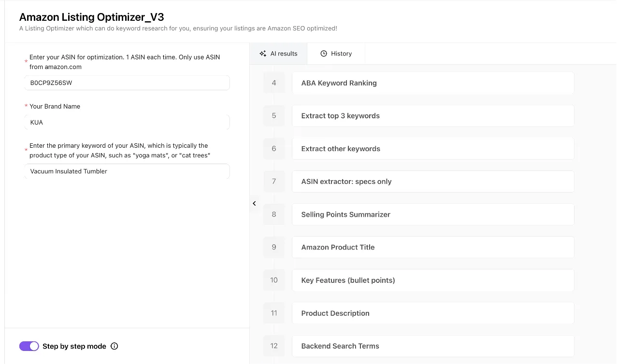The width and height of the screenshot is (617, 364).
Task: Open the Backend Search Terms step
Action: coord(432,346)
